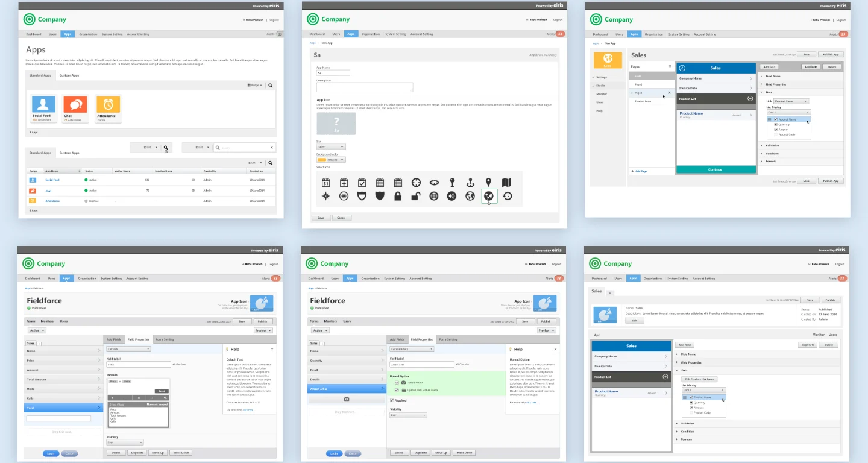The image size is (868, 463).
Task: Select the speaker sound icon in New App
Action: point(452,196)
